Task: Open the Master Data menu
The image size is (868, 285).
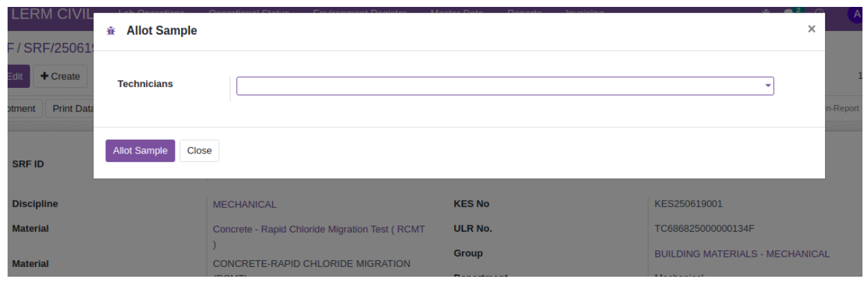Action: (x=455, y=12)
